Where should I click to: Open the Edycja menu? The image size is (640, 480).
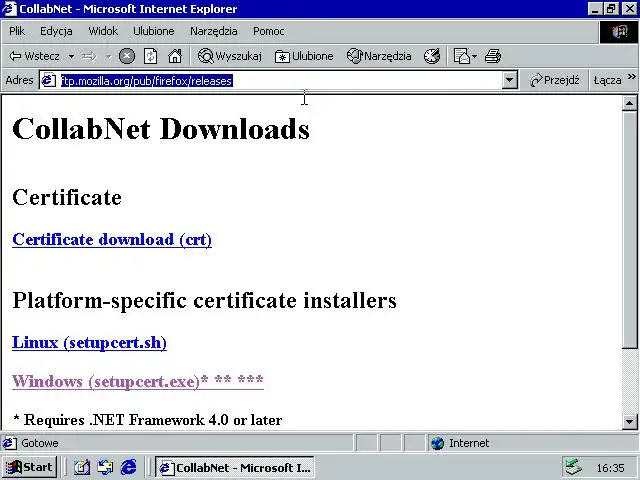[x=56, y=31]
